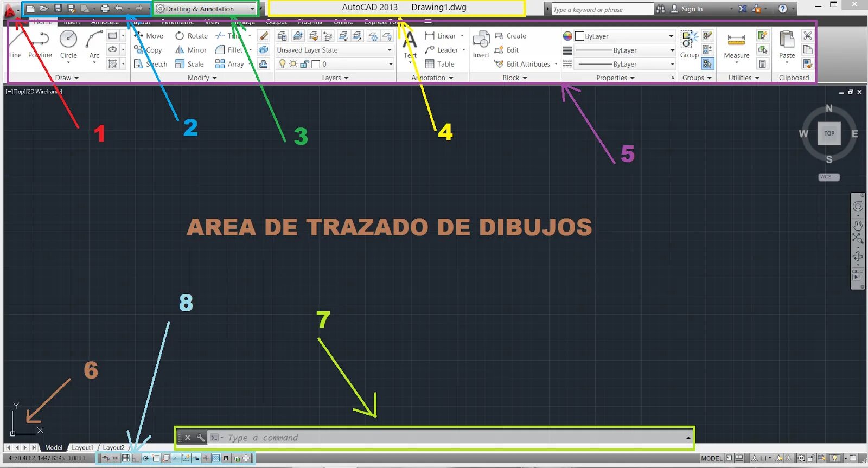The width and height of the screenshot is (868, 468).
Task: Click the keyword search box
Action: pos(602,9)
